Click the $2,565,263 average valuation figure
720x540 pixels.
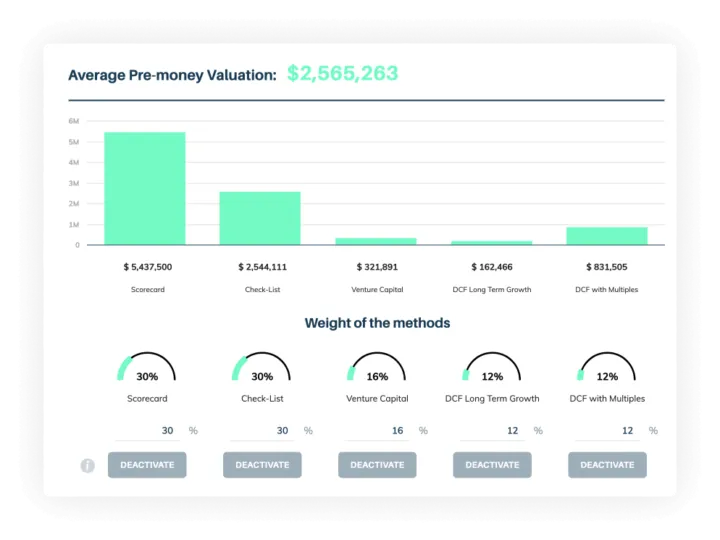point(343,73)
